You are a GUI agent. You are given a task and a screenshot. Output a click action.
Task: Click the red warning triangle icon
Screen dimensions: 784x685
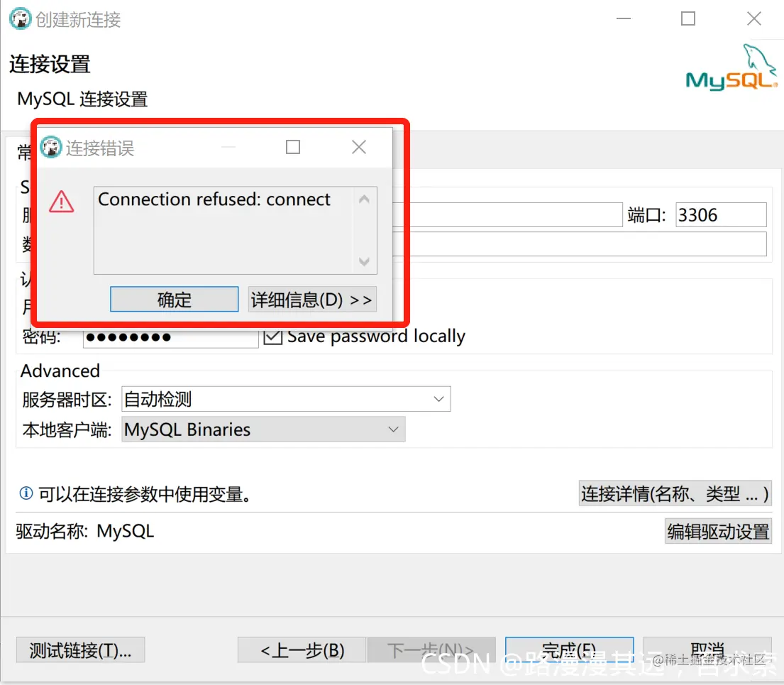pos(62,202)
